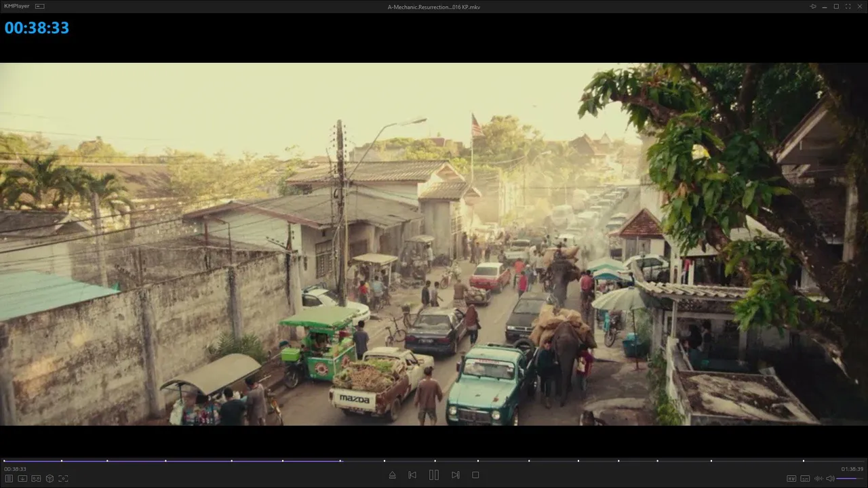
Task: Open the playlist panel icon
Action: coord(9,479)
